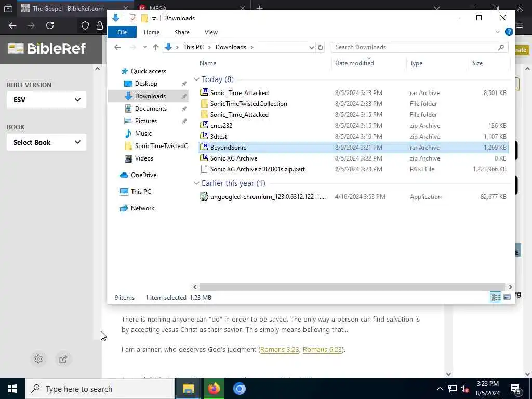This screenshot has width=532, height=399.
Task: Collapse the Today (8) group
Action: pos(196,79)
